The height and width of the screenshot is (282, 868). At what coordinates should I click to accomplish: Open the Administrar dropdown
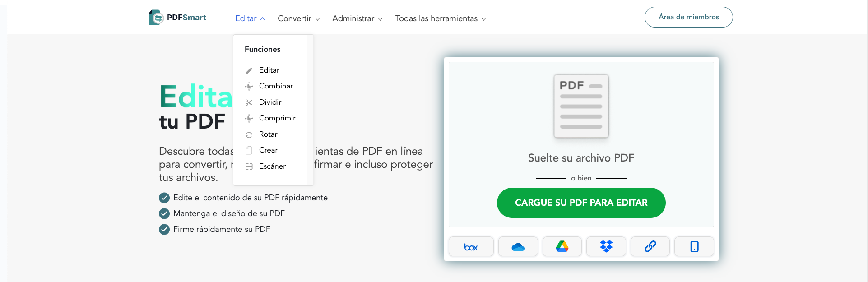357,18
